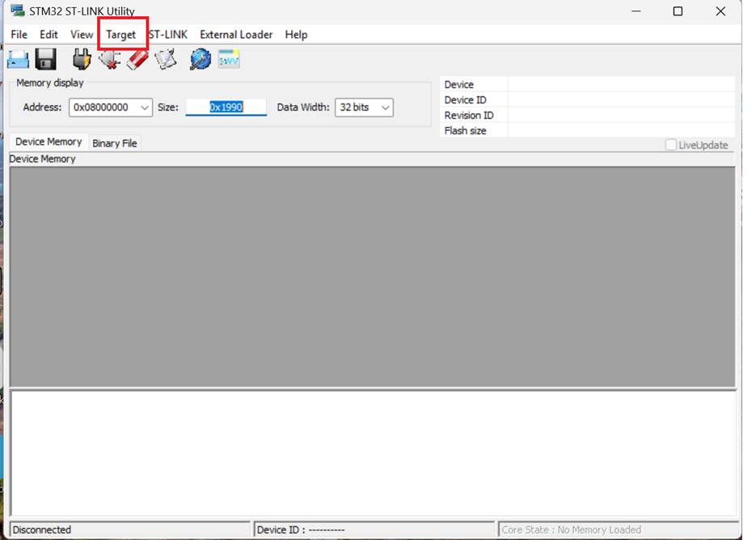This screenshot has height=540, width=756.
Task: Expand the Address dropdown list
Action: pos(145,108)
